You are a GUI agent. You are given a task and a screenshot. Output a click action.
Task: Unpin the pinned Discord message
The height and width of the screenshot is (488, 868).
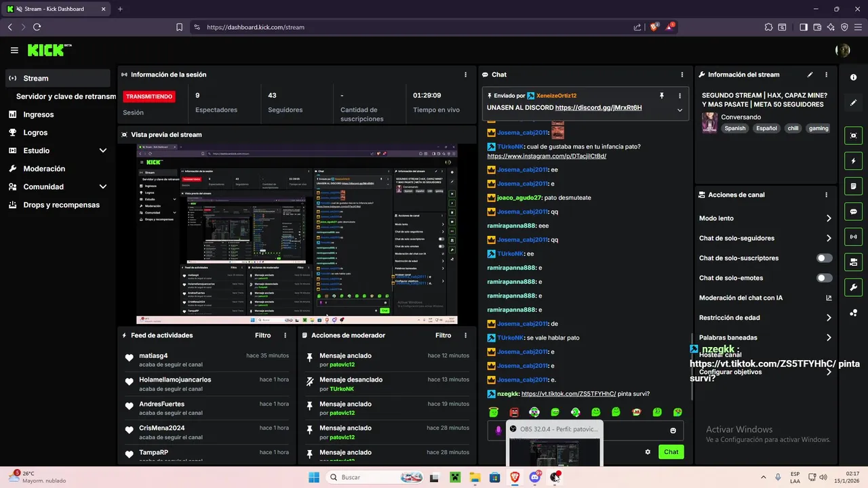click(x=662, y=96)
